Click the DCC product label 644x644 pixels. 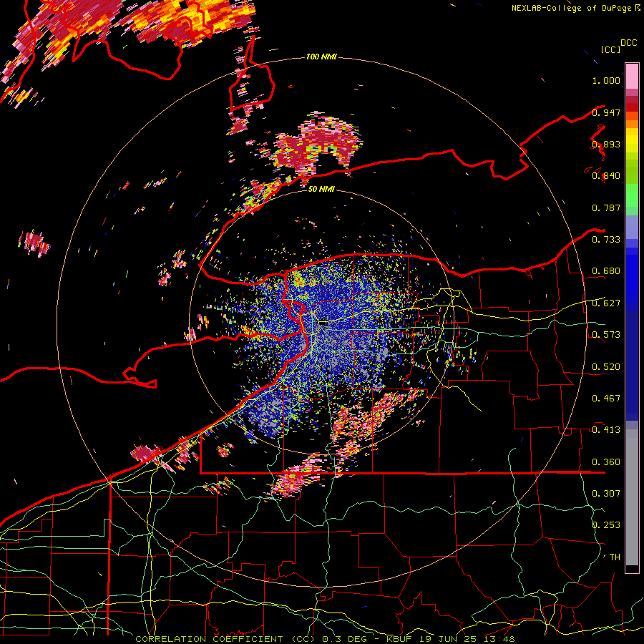[628, 43]
